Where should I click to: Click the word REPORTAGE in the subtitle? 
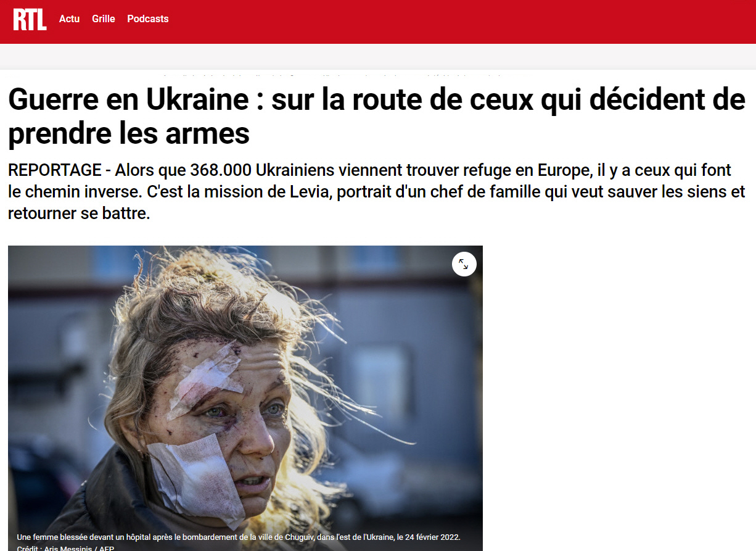(x=55, y=170)
